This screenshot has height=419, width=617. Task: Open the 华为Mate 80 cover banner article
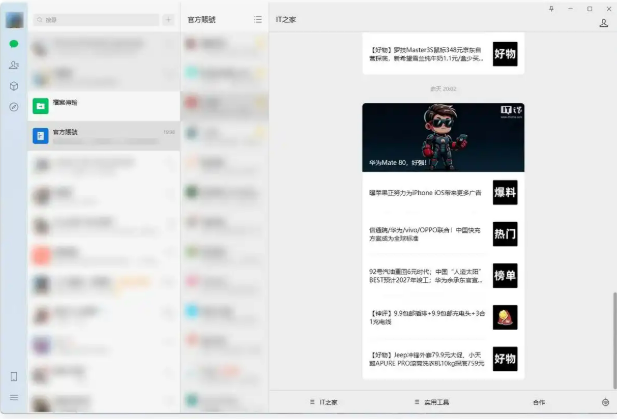443,137
